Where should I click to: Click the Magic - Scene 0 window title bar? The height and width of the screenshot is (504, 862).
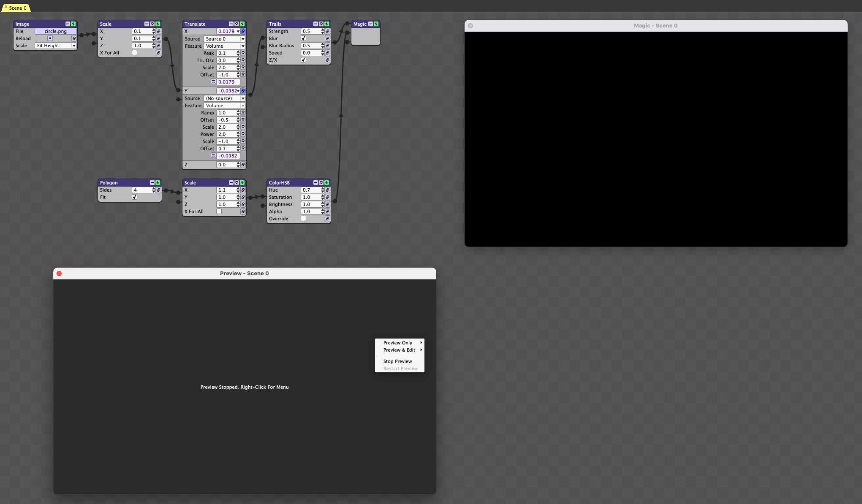(x=655, y=26)
